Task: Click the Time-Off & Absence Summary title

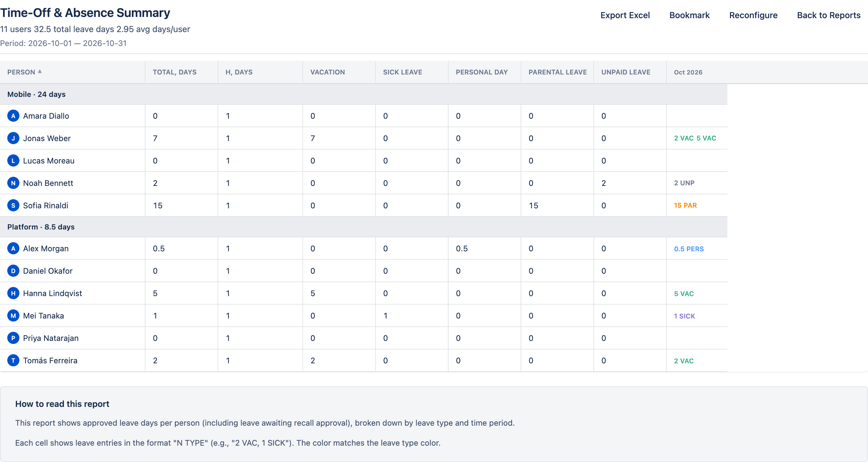Action: click(x=85, y=13)
